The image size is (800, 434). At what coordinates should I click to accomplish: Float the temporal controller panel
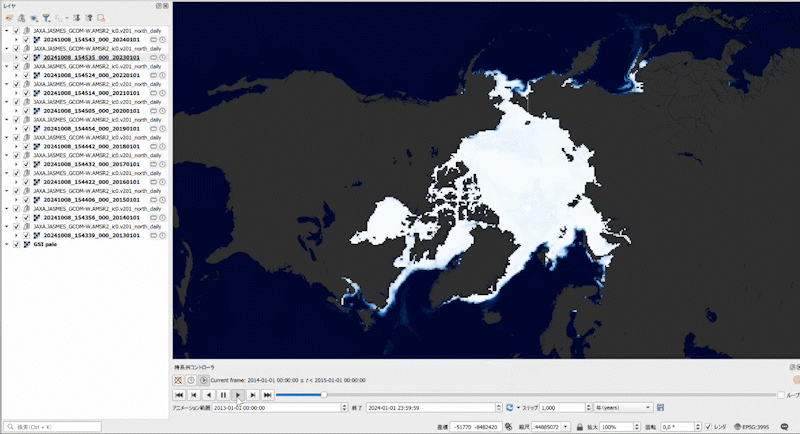pyautogui.click(x=792, y=367)
